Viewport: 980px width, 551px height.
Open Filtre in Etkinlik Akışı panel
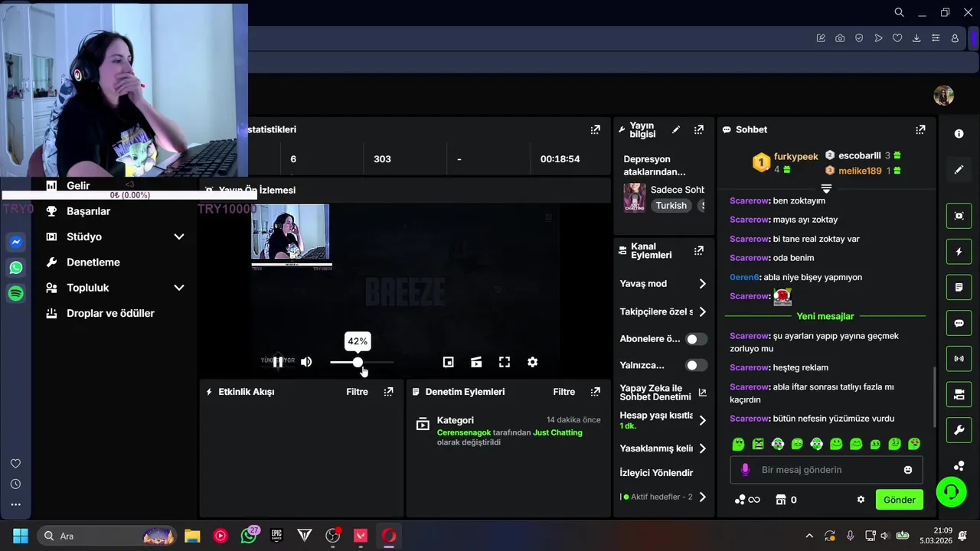pos(357,392)
